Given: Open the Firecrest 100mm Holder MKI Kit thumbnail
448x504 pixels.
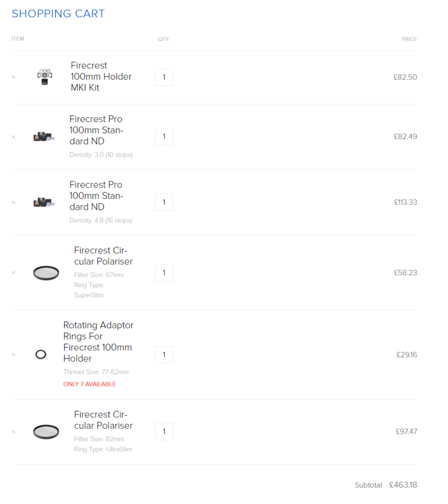Looking at the screenshot, I should point(45,77).
